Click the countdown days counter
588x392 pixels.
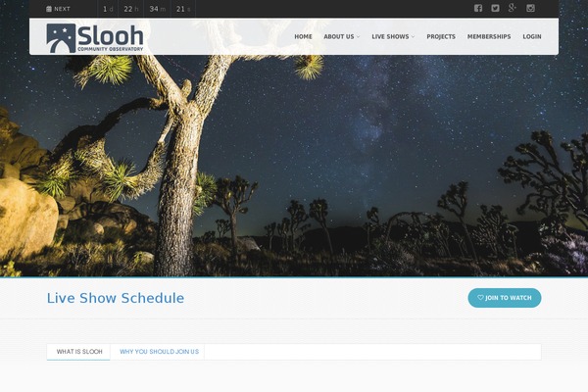(108, 9)
